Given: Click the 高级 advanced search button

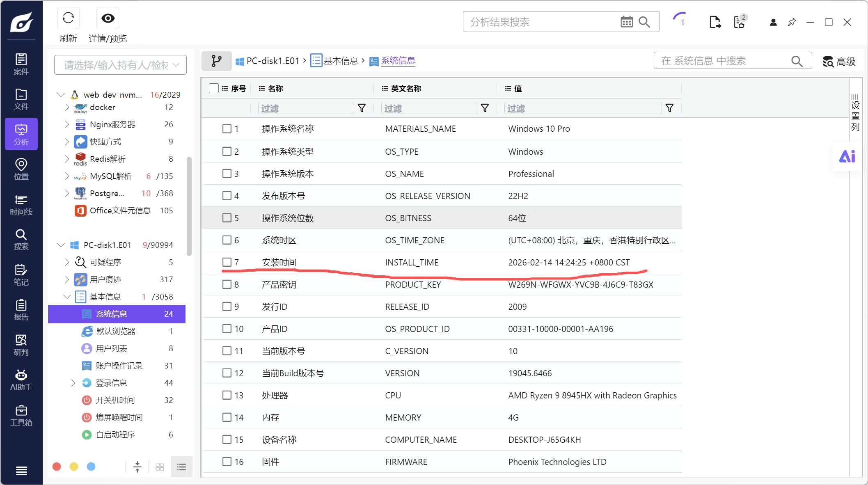Looking at the screenshot, I should pos(839,62).
